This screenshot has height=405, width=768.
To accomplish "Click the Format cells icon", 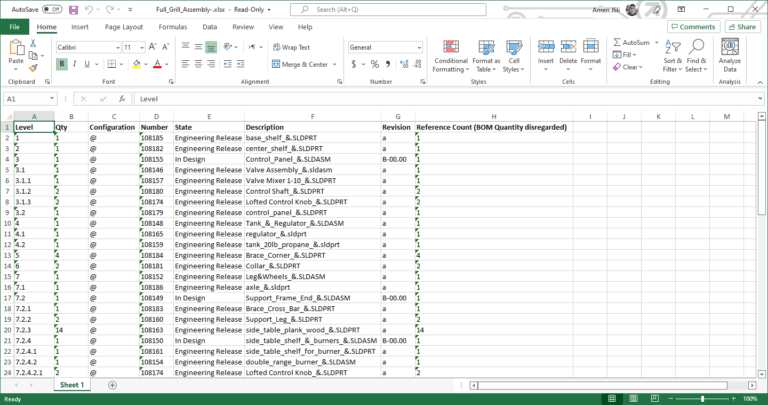I will [591, 47].
